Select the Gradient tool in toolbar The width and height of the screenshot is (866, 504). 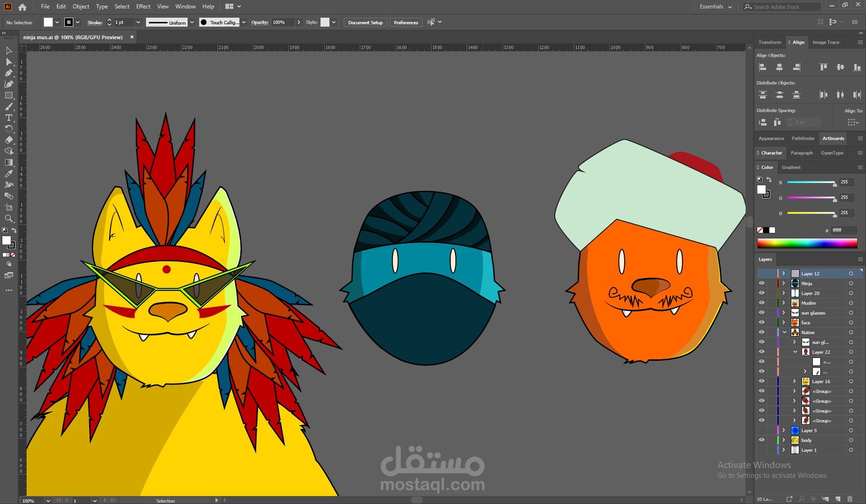tap(9, 162)
